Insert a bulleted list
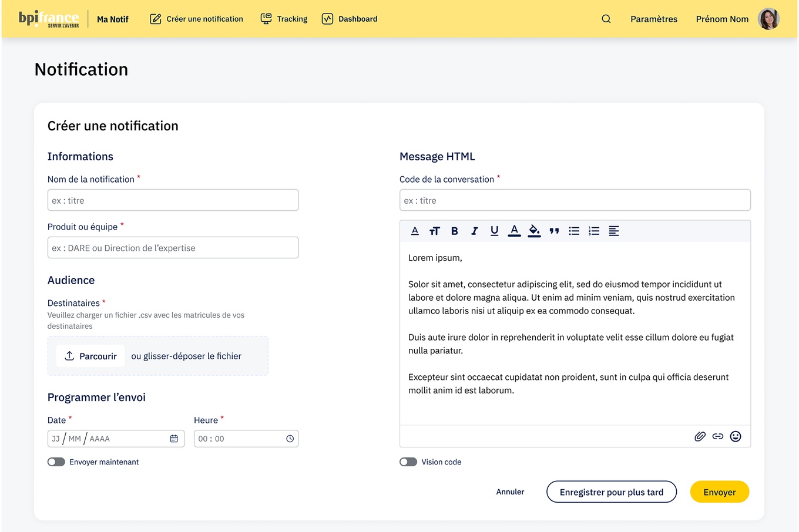Image resolution: width=799 pixels, height=532 pixels. point(574,231)
